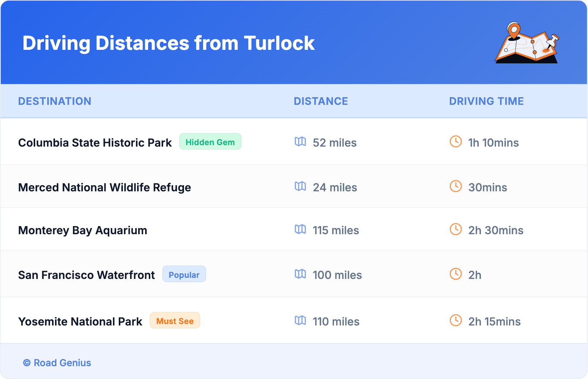This screenshot has width=588, height=379.
Task: Click the map icon beside 24 miles
Action: [300, 186]
